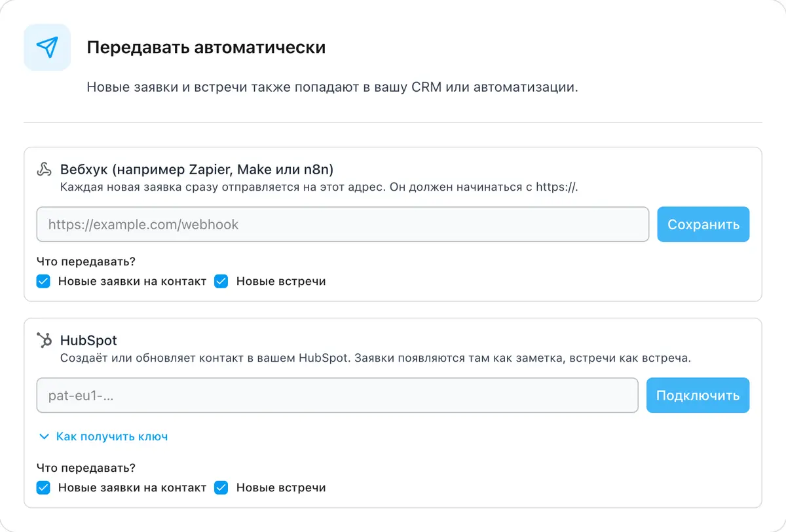The height and width of the screenshot is (532, 786).
Task: Click the HubSpot logo icon
Action: point(44,340)
